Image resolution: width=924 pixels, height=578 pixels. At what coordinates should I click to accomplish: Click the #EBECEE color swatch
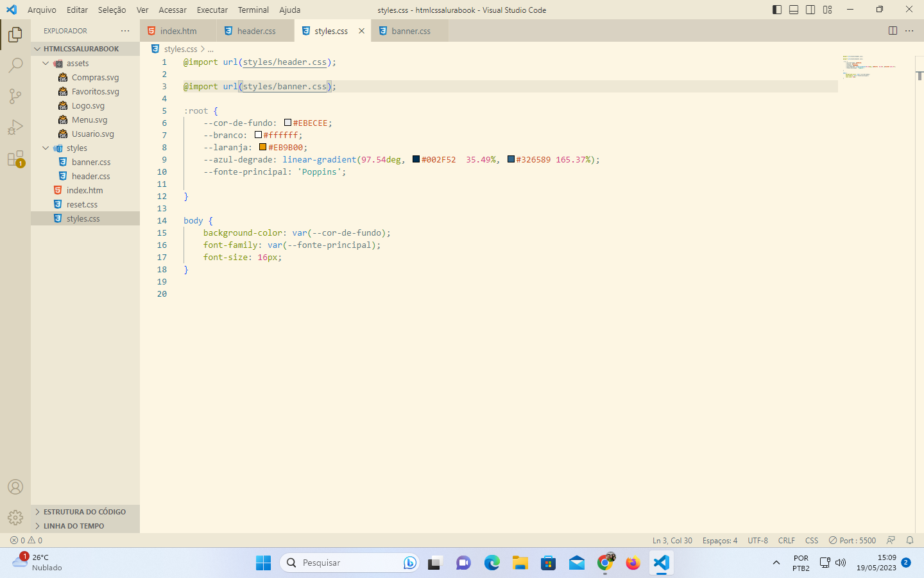[288, 123]
